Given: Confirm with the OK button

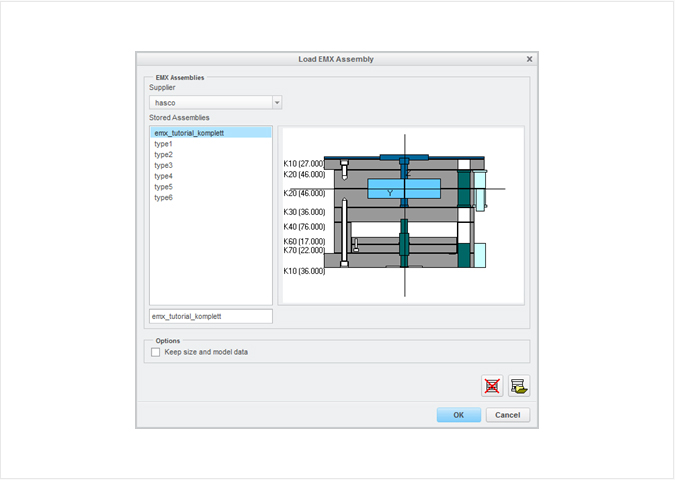Looking at the screenshot, I should (x=458, y=415).
